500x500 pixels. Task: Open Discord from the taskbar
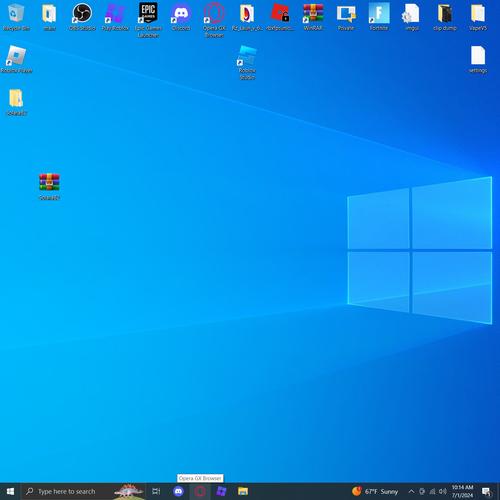point(178,491)
